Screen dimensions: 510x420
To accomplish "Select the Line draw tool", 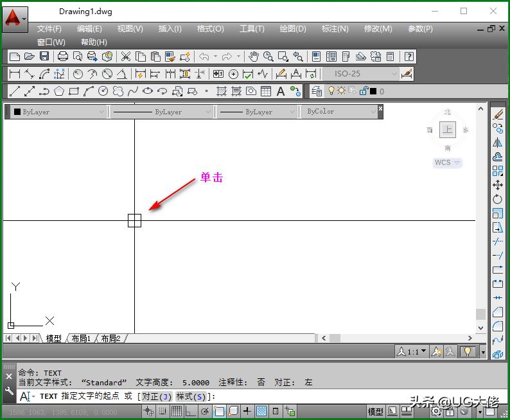I will (x=14, y=91).
